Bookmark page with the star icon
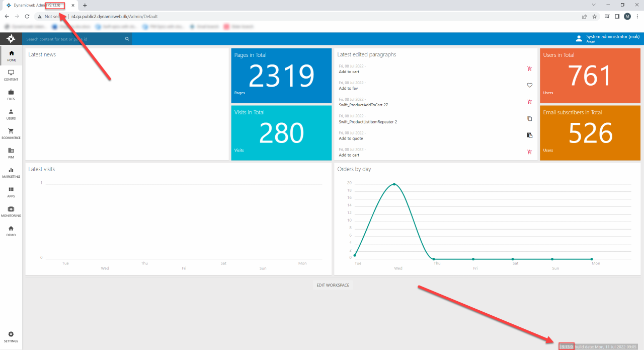This screenshot has height=350, width=644. click(x=595, y=17)
